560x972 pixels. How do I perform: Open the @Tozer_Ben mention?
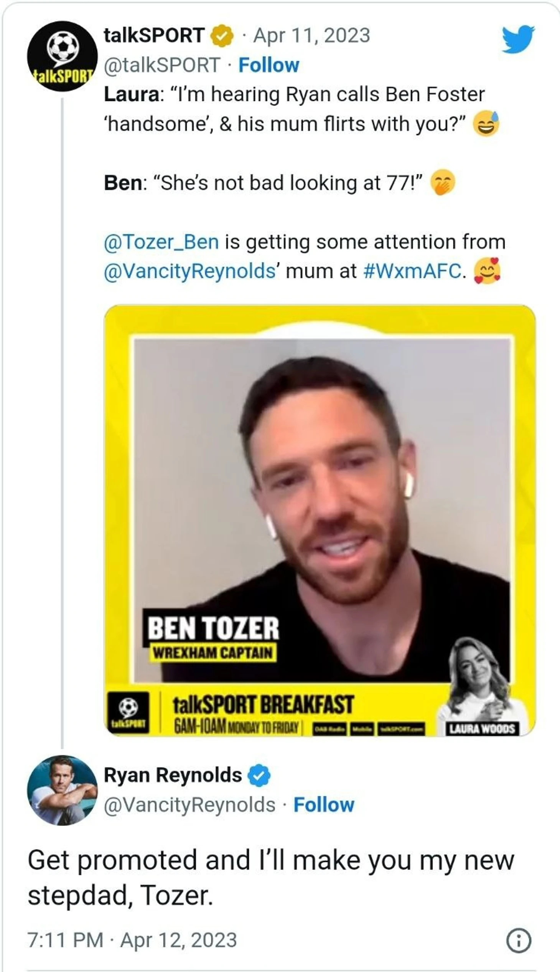[x=161, y=242]
